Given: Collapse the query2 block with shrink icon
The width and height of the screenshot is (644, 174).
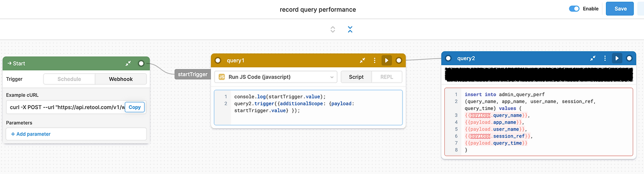Looking at the screenshot, I should coord(593,58).
